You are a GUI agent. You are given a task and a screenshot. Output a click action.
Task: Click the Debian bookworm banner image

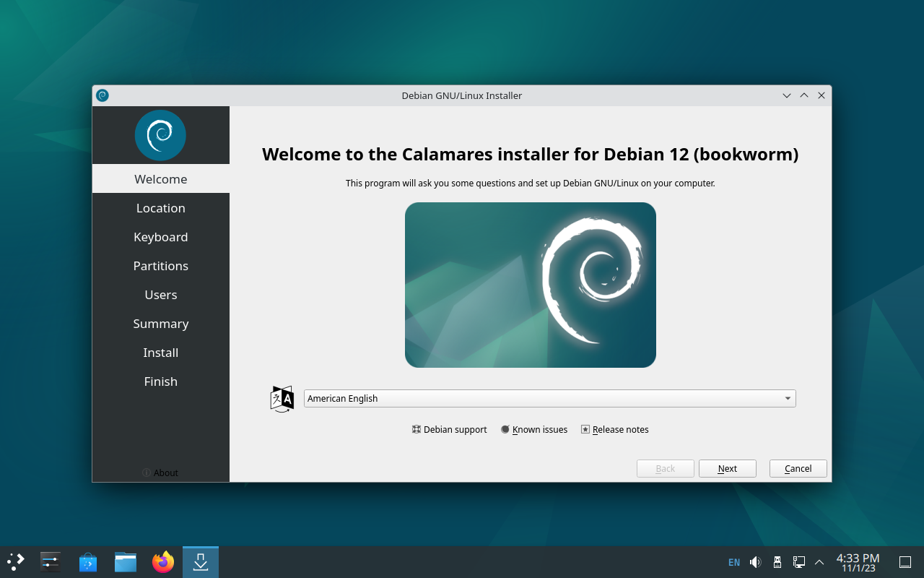coord(530,285)
